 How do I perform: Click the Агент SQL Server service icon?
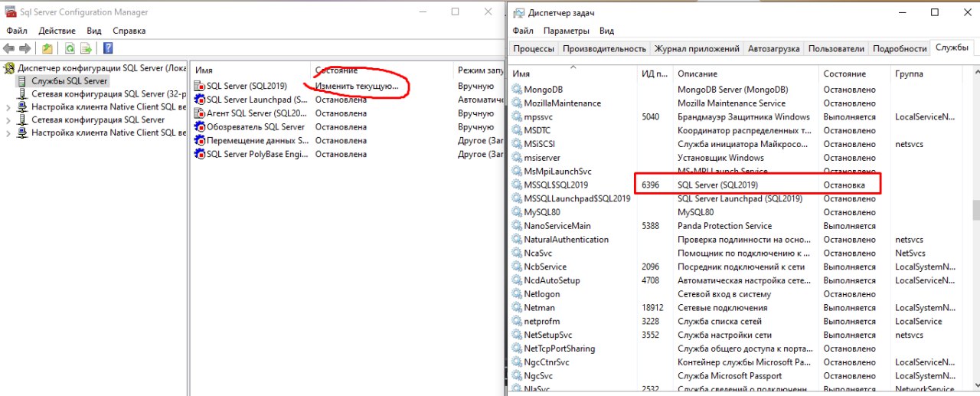[200, 113]
